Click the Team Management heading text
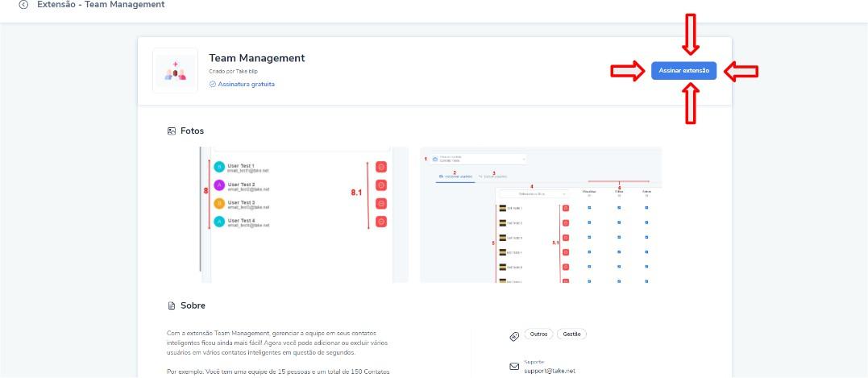This screenshot has height=378, width=868. 256,58
